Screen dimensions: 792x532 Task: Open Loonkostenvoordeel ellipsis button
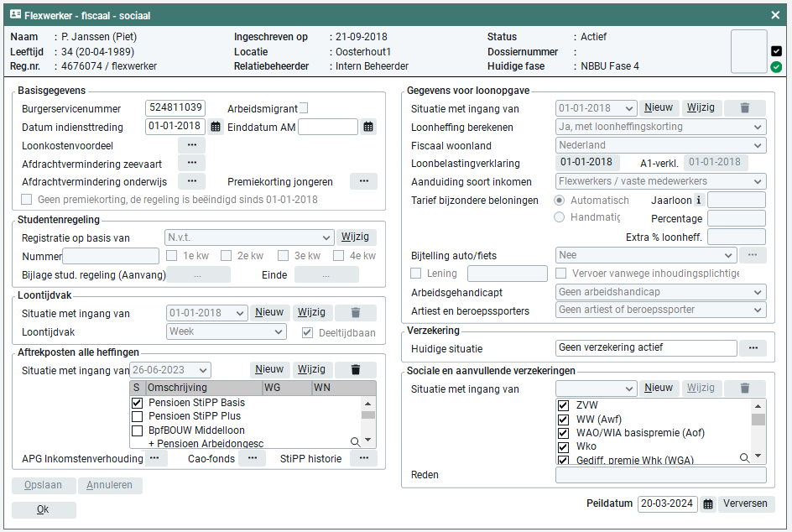coord(191,145)
